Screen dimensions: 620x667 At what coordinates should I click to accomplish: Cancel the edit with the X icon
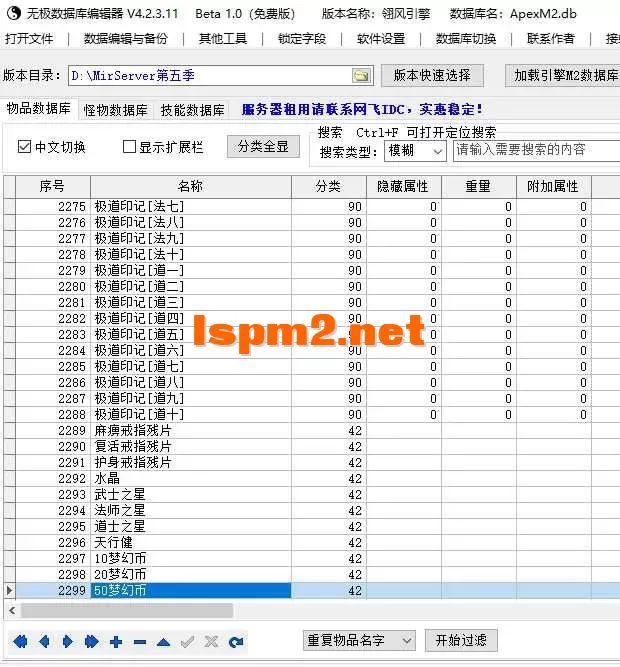[x=211, y=641]
